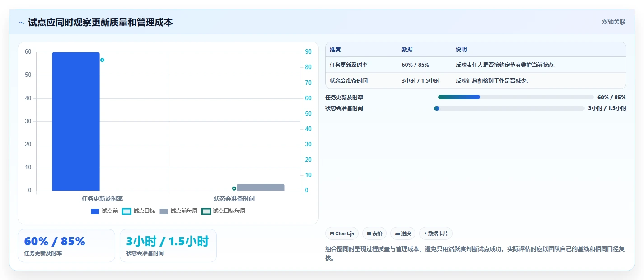Open the 3小时 / 1.5小时 data card

pos(168,246)
